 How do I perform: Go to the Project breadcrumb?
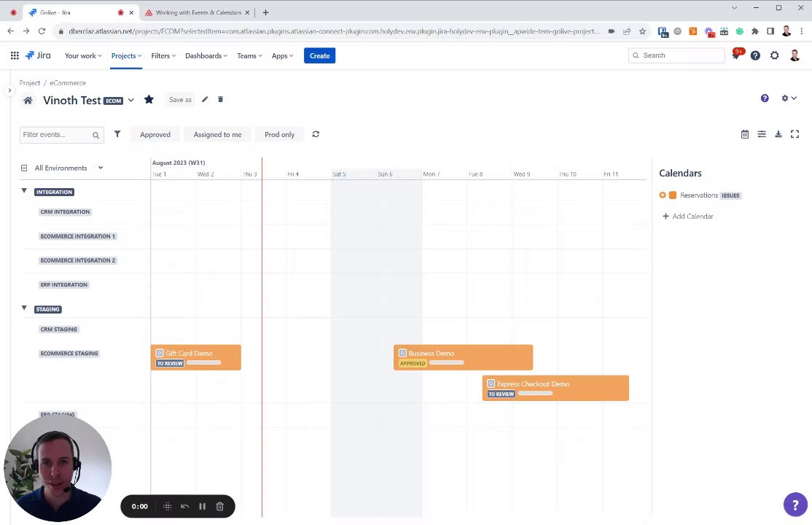coord(29,83)
